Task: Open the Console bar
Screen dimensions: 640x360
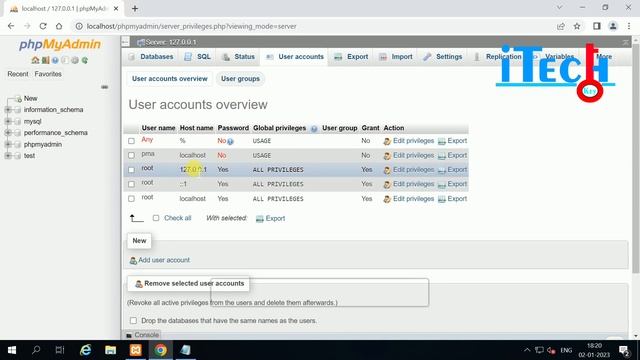Action: click(x=142, y=335)
